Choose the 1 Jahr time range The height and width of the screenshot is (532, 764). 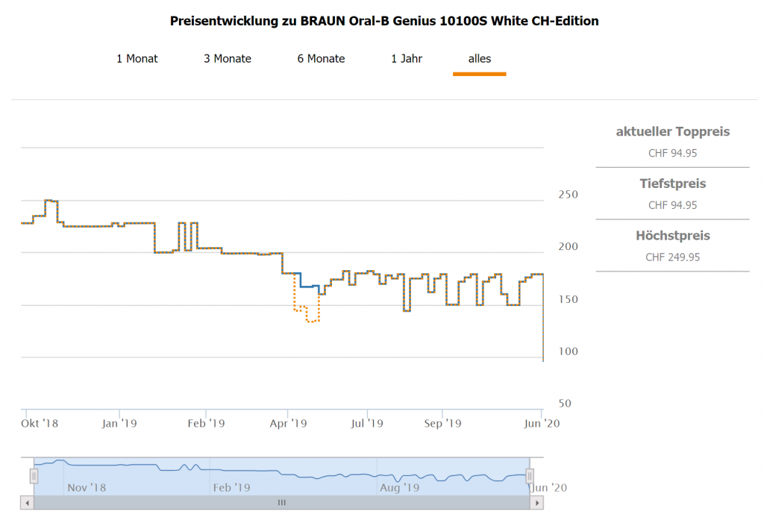point(407,58)
